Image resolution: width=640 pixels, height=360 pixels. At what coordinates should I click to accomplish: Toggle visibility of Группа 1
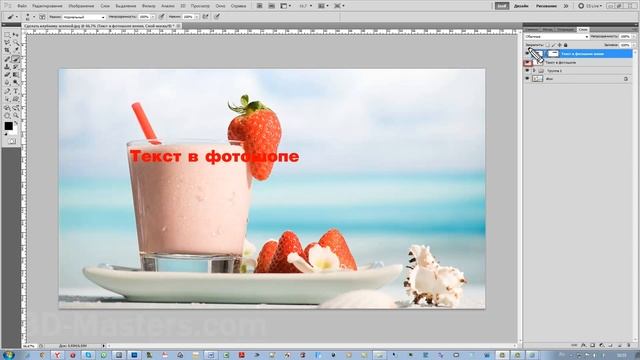(x=527, y=71)
